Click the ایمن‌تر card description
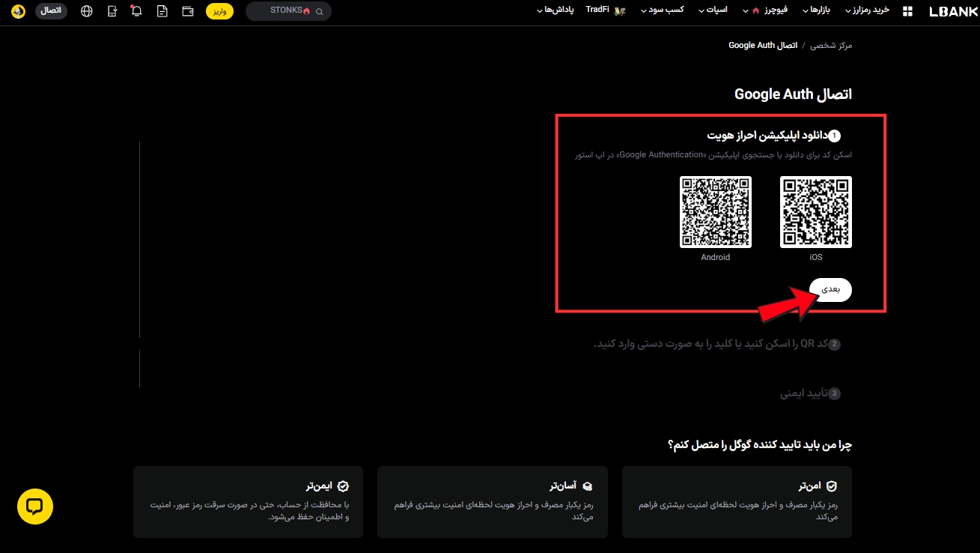Screen dimensions: 980x553 coord(249,511)
